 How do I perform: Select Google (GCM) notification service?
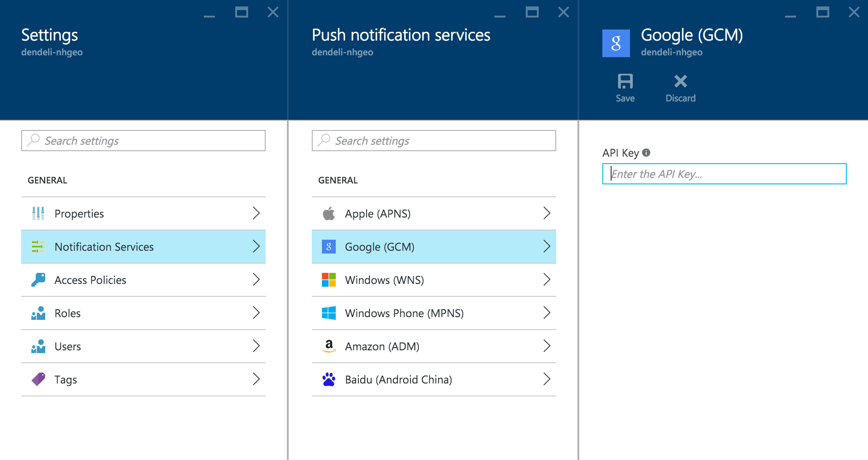434,247
